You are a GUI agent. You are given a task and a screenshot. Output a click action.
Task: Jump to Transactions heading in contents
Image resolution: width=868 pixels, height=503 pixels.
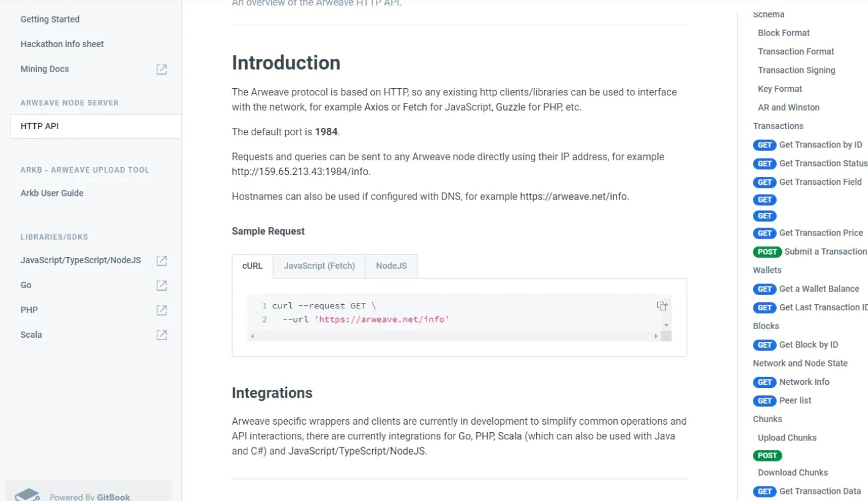[x=778, y=126]
